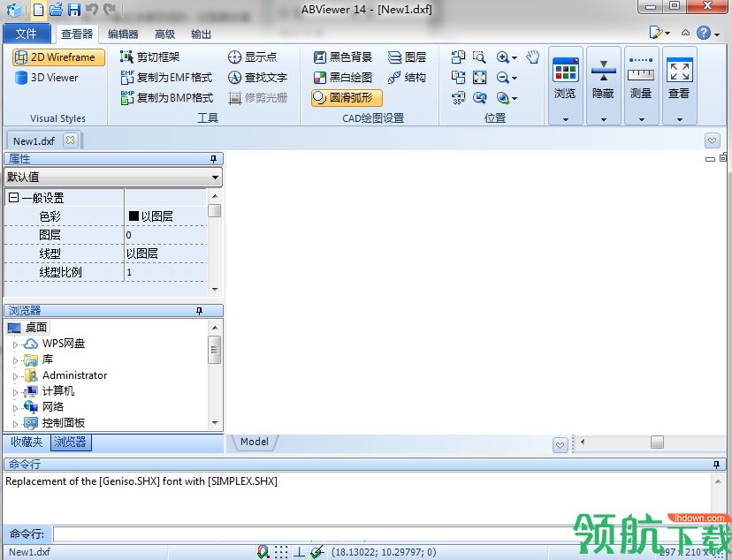Image resolution: width=732 pixels, height=560 pixels.
Task: Toggle 2D Wireframe visual style
Action: [x=58, y=57]
